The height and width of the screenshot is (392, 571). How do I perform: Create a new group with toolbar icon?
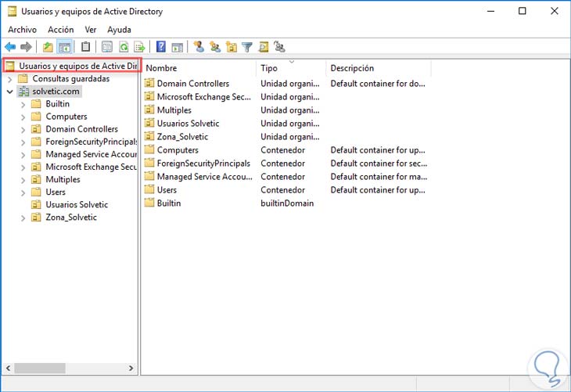coord(215,47)
